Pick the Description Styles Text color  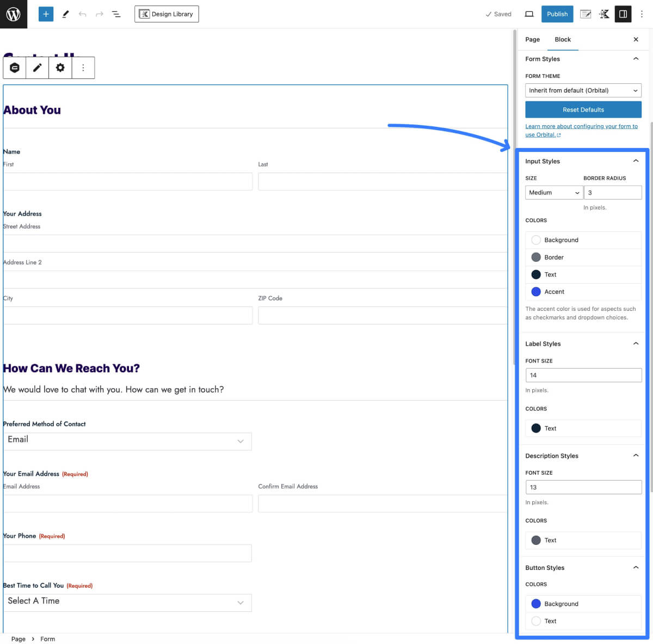point(583,540)
